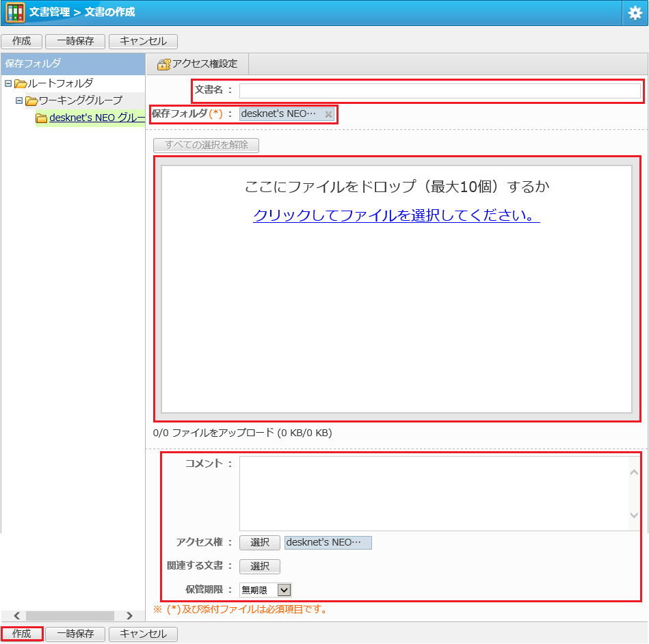
Task: Click the bottom キャンセル button
Action: coord(143,634)
